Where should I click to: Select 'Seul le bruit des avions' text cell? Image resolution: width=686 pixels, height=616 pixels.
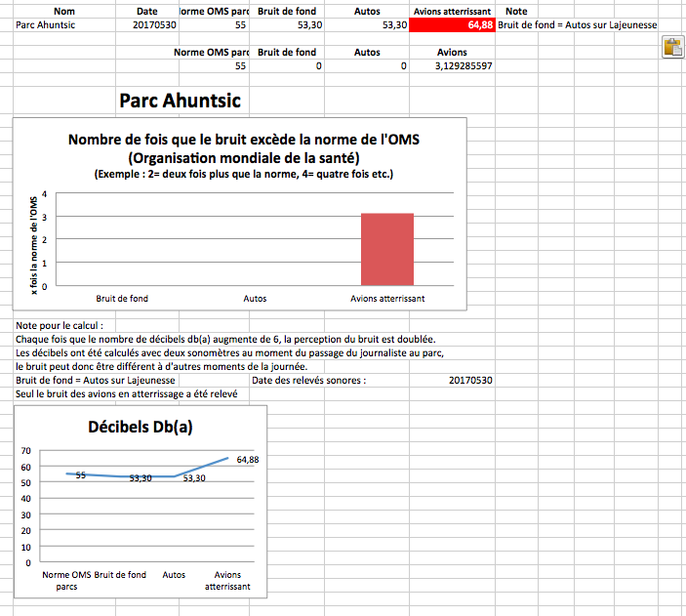(x=127, y=393)
